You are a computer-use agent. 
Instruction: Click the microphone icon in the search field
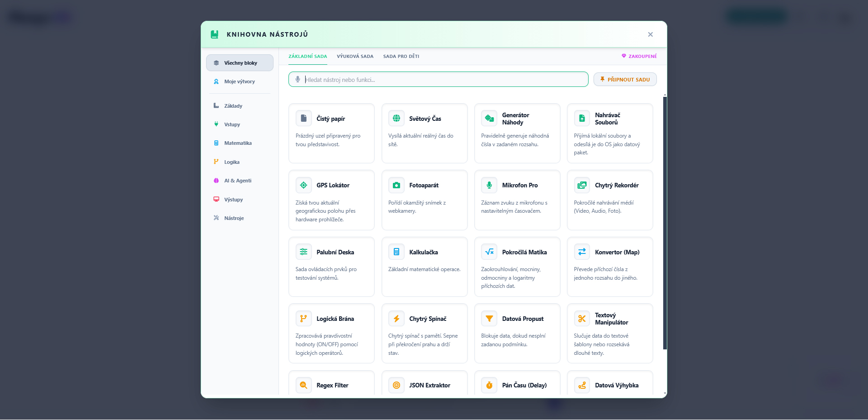pyautogui.click(x=297, y=80)
